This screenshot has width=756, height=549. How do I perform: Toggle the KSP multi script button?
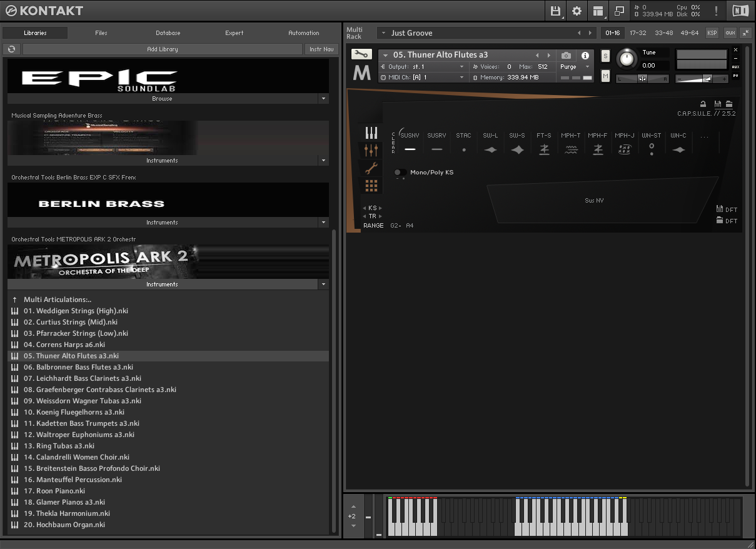(712, 33)
